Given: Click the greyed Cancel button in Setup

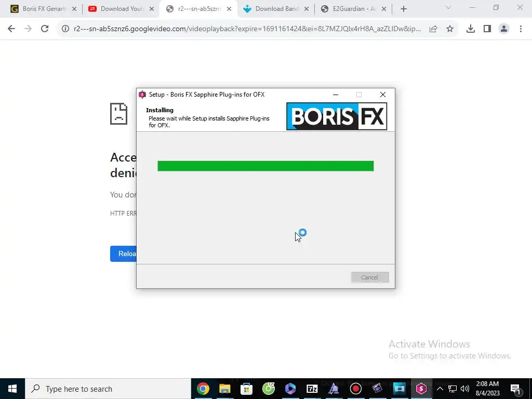Looking at the screenshot, I should point(370,277).
